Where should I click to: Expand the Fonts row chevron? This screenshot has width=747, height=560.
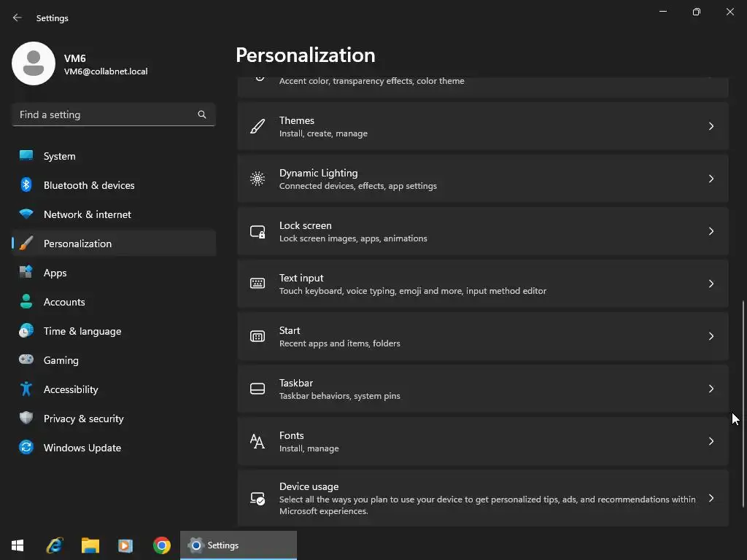click(711, 441)
